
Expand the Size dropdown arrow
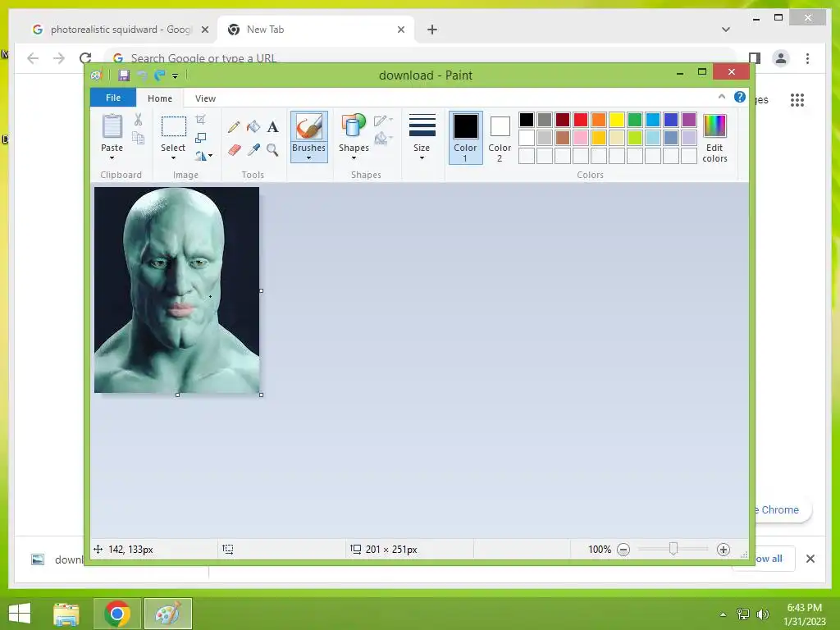[x=422, y=158]
